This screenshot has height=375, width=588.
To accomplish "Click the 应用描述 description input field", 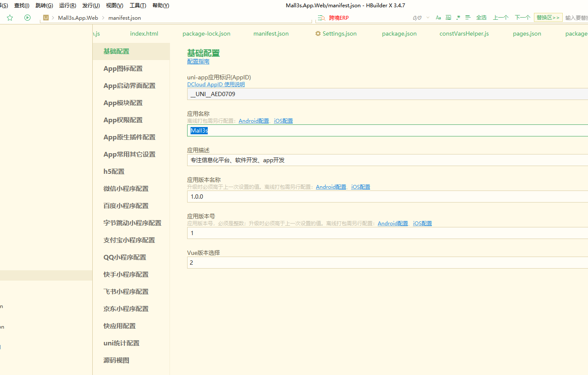I will tap(388, 160).
